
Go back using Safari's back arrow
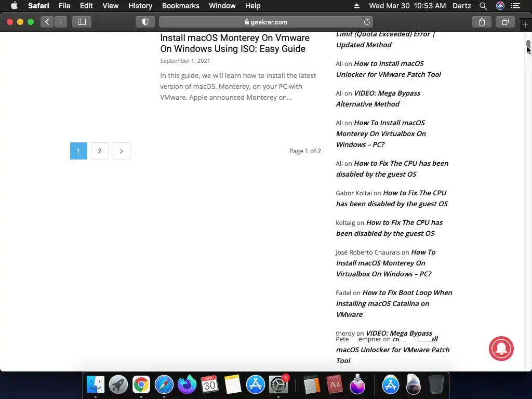coord(47,22)
